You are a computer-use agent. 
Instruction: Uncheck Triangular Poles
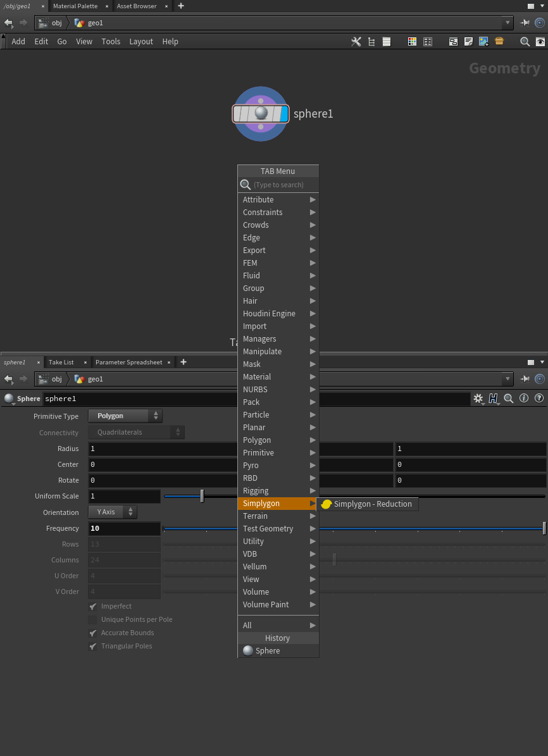92,646
